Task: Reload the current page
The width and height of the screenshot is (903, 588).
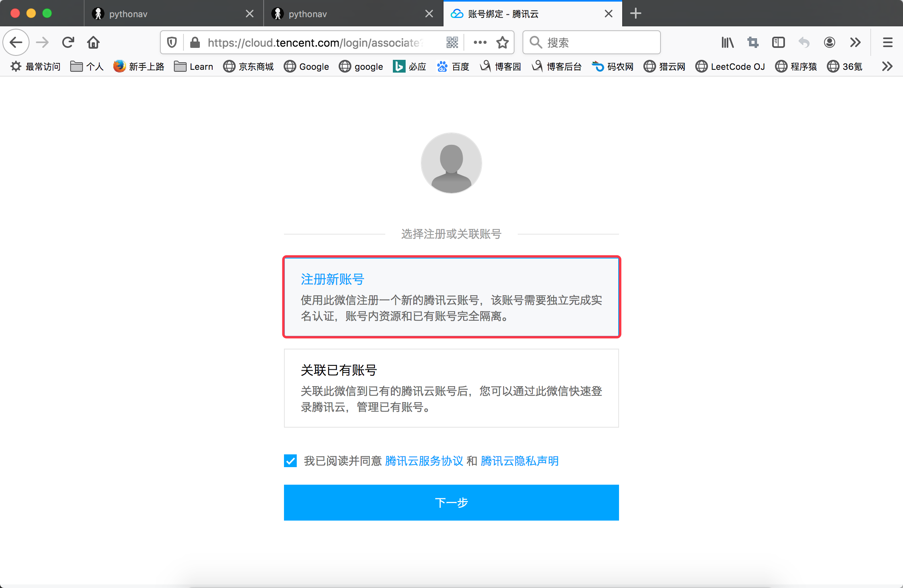Action: click(x=68, y=42)
